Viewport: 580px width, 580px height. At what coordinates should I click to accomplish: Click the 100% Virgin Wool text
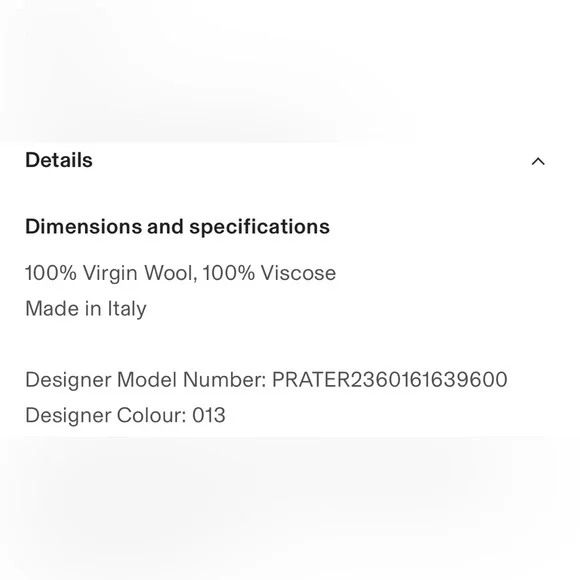tap(109, 274)
